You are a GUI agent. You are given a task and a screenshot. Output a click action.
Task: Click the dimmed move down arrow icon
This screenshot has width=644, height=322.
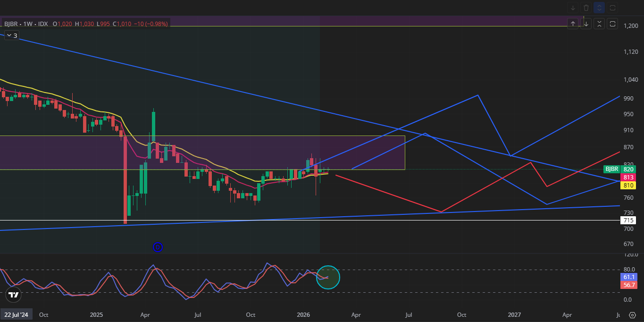573,8
